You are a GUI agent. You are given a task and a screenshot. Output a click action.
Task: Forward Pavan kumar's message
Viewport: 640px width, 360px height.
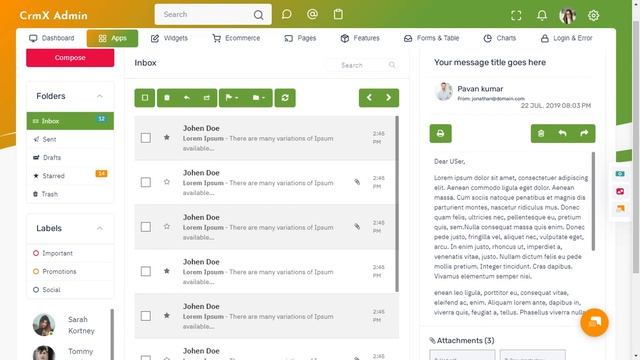pos(584,133)
